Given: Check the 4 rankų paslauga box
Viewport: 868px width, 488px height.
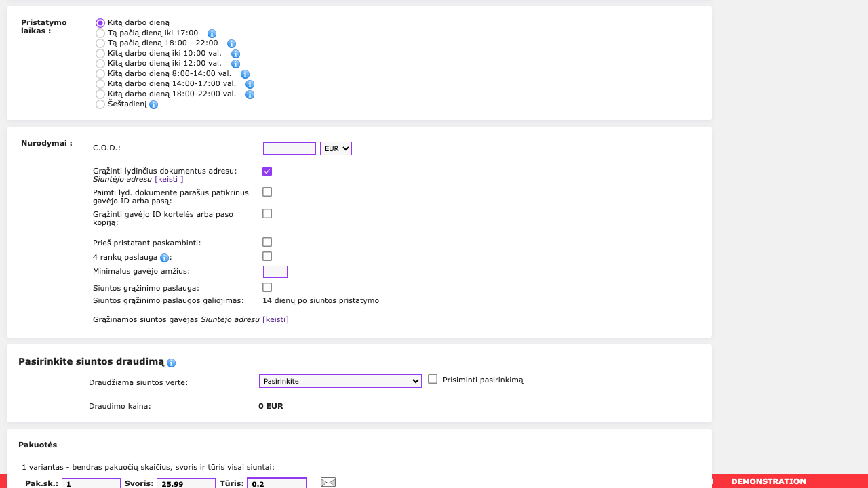Looking at the screenshot, I should pyautogui.click(x=267, y=256).
